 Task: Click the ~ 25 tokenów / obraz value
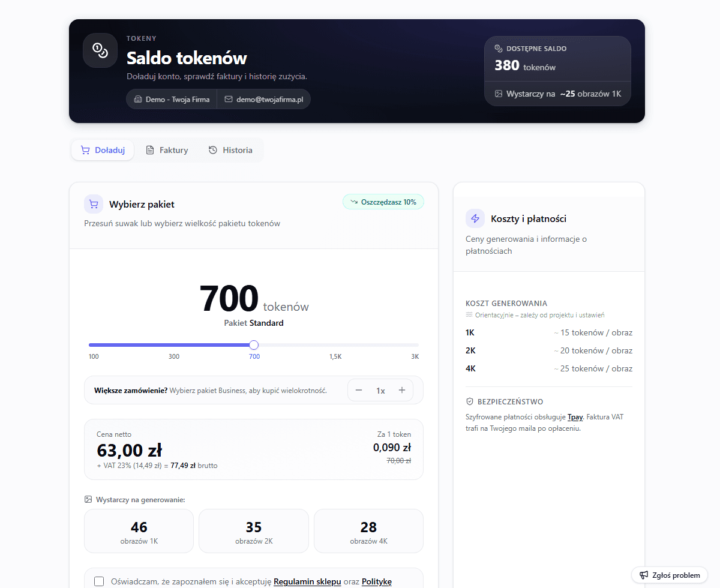593,368
